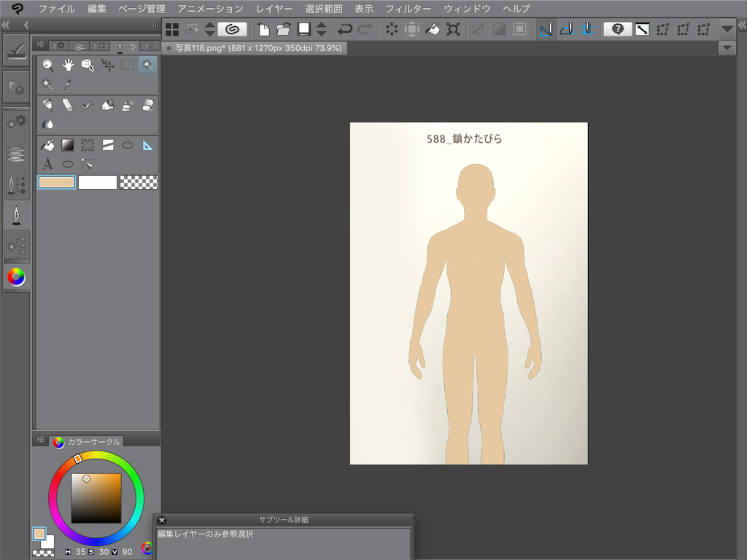The width and height of the screenshot is (747, 560).
Task: Select the Text A tool
Action: click(47, 164)
